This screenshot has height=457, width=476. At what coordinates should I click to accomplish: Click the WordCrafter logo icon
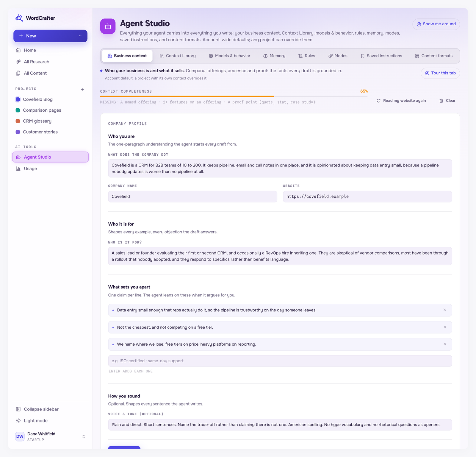19,18
